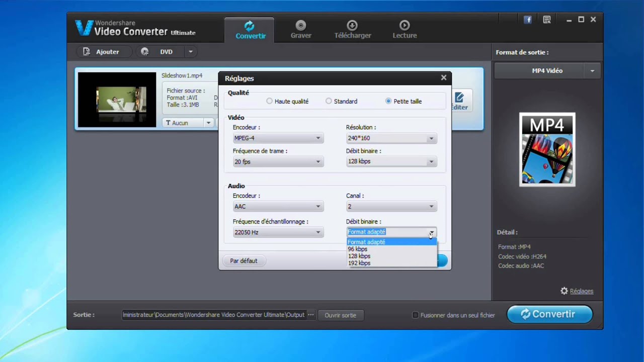Viewport: 644px width, 362px height.
Task: Open the audio Encodeur AAC dropdown
Action: click(x=278, y=207)
